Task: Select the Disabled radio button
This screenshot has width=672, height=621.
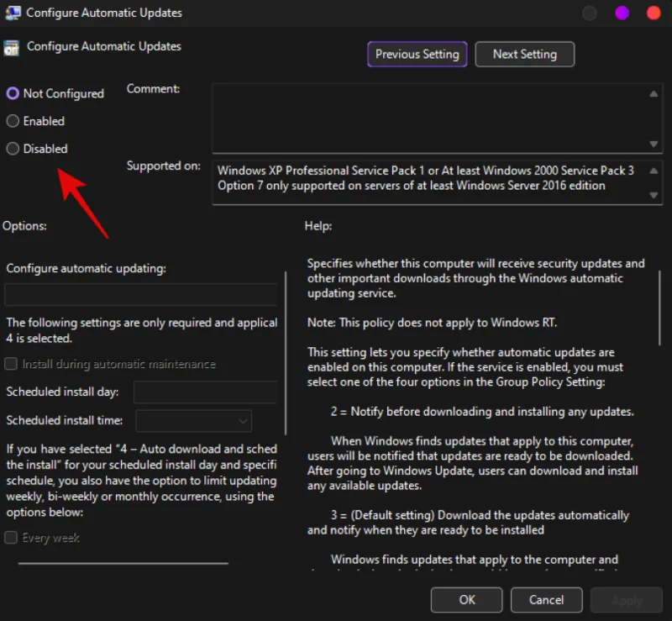Action: 11,149
